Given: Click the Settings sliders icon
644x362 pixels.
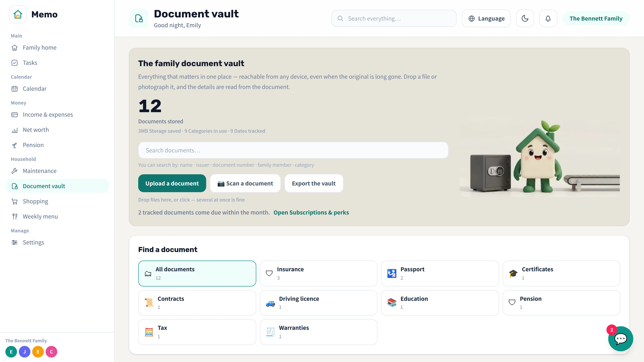Looking at the screenshot, I should (14, 242).
